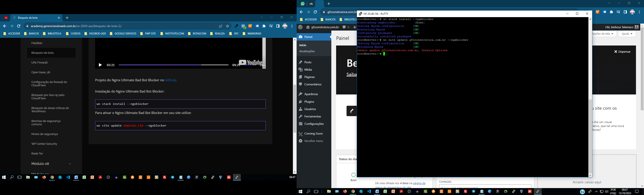
Task: Click PuTTY scrollbar down arrow
Action: [590, 175]
